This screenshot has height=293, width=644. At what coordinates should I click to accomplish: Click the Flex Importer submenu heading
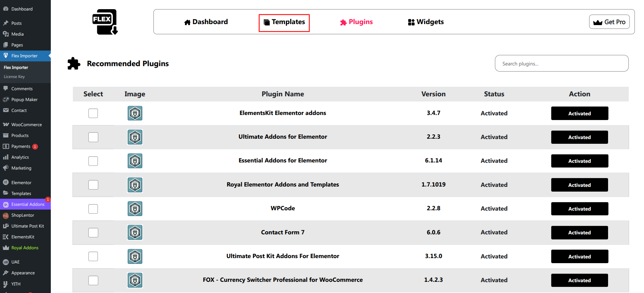[16, 67]
